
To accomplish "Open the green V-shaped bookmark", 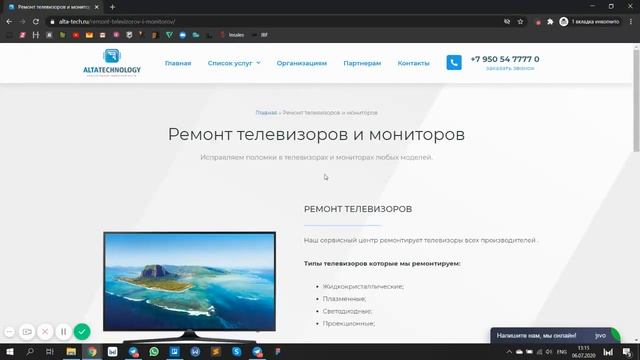I will tap(169, 35).
